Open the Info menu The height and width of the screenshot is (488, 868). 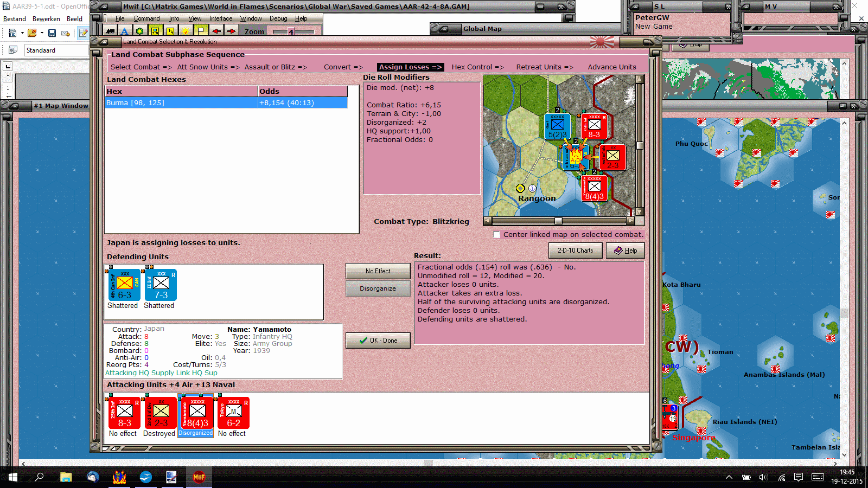(174, 18)
